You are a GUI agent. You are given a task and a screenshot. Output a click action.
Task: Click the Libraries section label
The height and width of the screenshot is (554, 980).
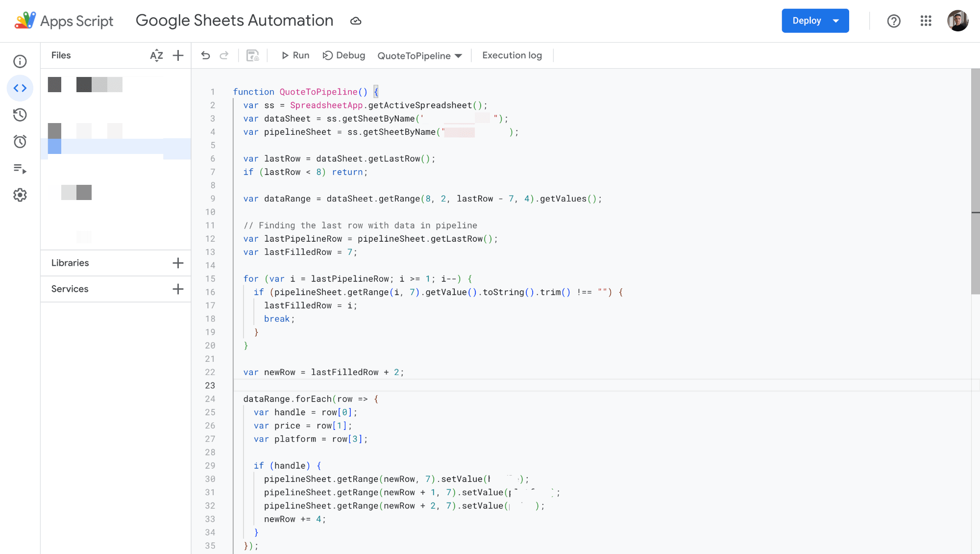click(x=70, y=263)
